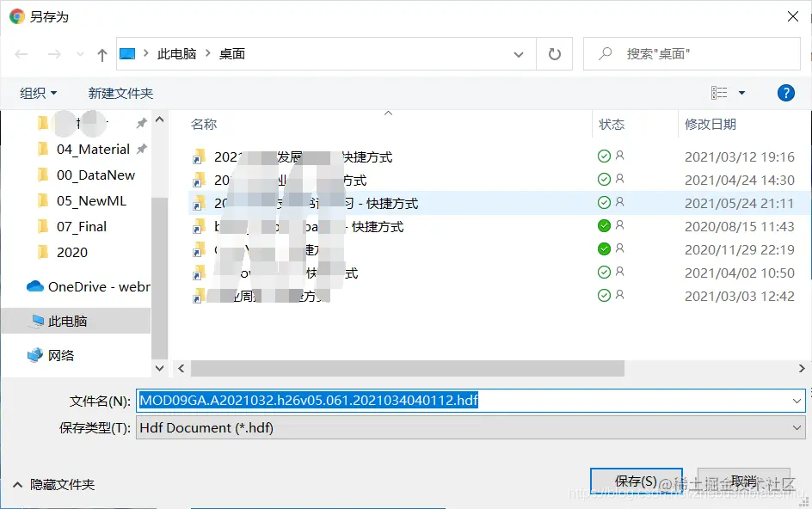Screen dimensions: 812x509
Task: Click the search 桌面 field
Action: (692, 54)
